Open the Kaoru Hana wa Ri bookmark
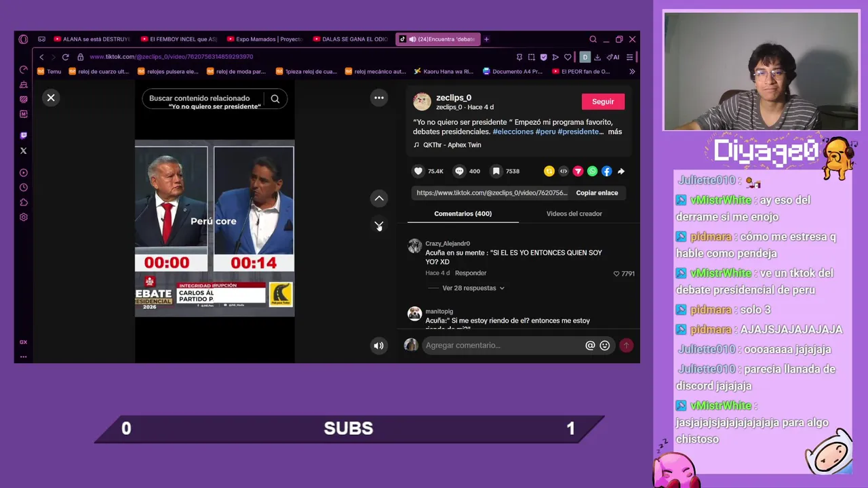The image size is (868, 488). (444, 71)
